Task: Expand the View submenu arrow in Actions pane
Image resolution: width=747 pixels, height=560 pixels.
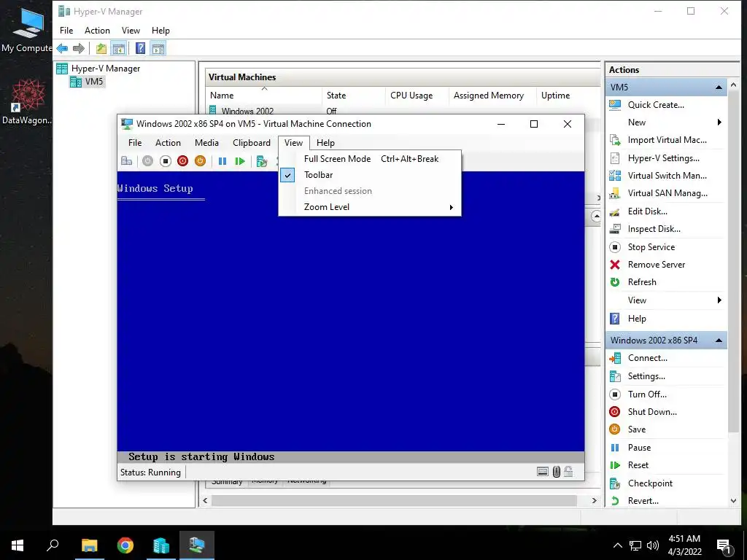Action: tap(719, 300)
